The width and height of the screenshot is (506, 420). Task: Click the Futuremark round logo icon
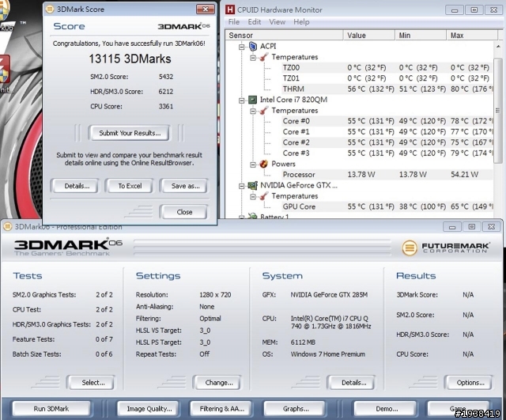pyautogui.click(x=410, y=248)
